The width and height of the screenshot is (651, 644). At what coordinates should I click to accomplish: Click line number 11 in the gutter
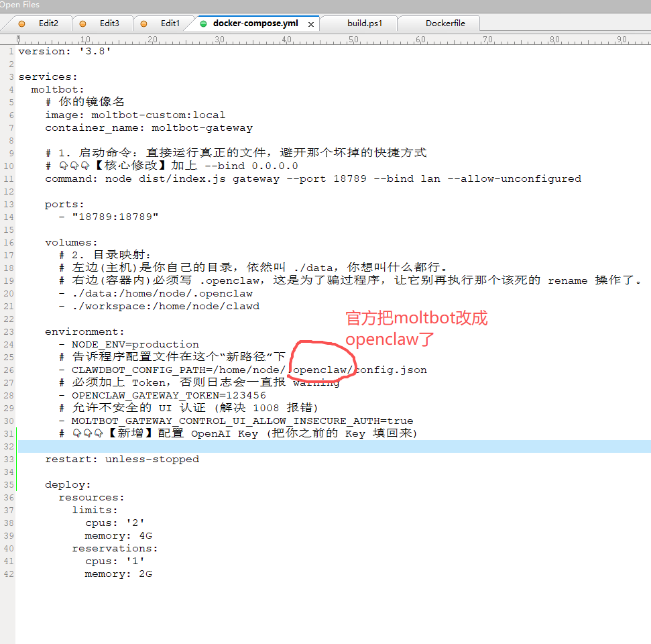(8, 179)
